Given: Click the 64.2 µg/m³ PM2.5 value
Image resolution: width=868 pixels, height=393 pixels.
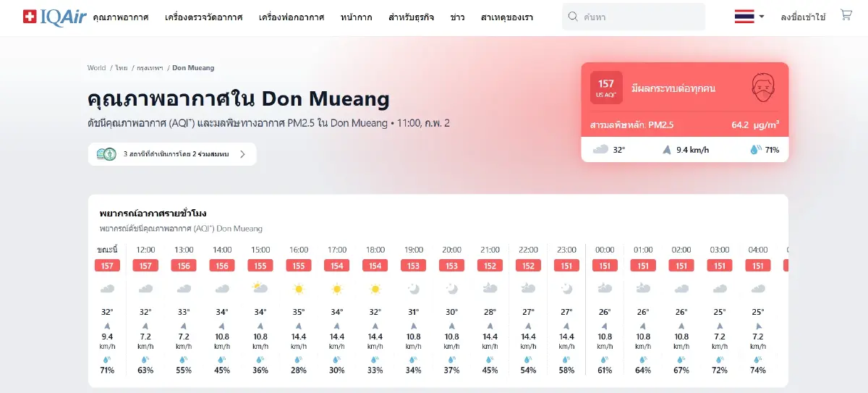Looking at the screenshot, I should [755, 124].
